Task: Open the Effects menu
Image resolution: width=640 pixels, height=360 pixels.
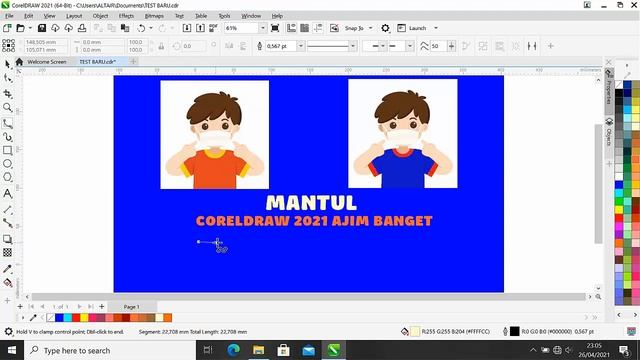Action: tap(126, 16)
